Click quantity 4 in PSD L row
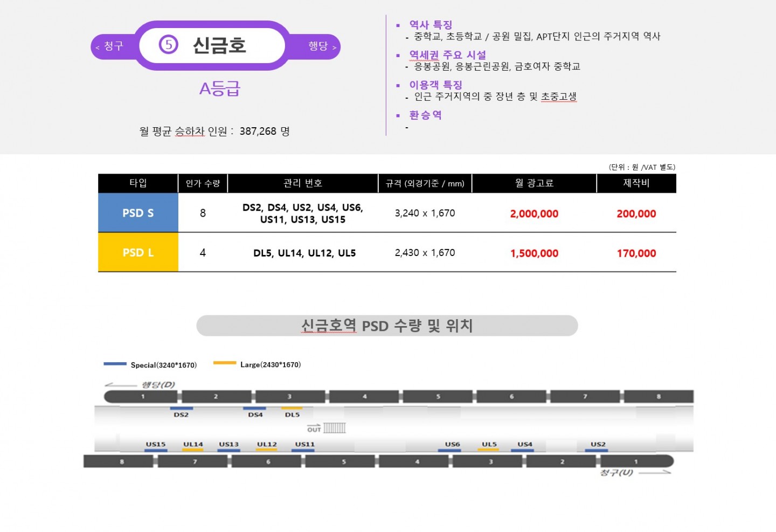The height and width of the screenshot is (532, 776). click(203, 252)
